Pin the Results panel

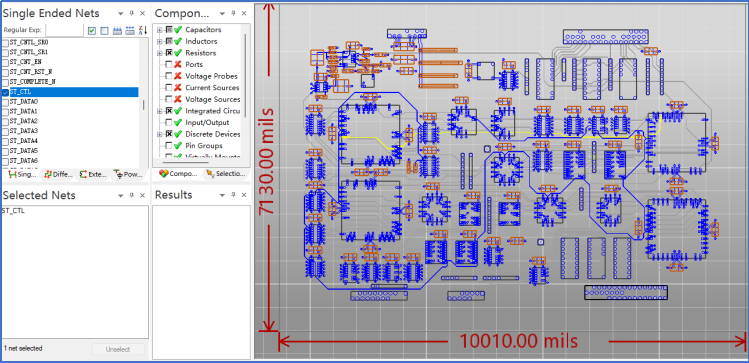tap(234, 195)
